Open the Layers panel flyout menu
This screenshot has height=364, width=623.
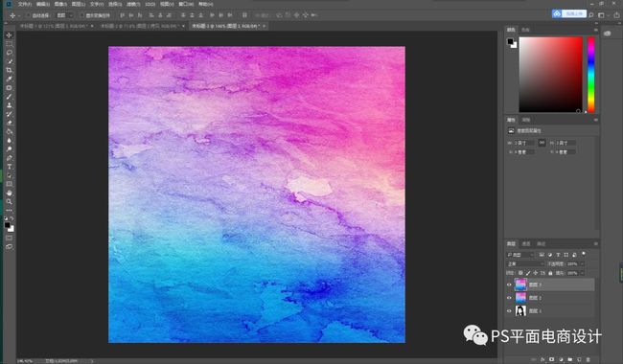[595, 243]
